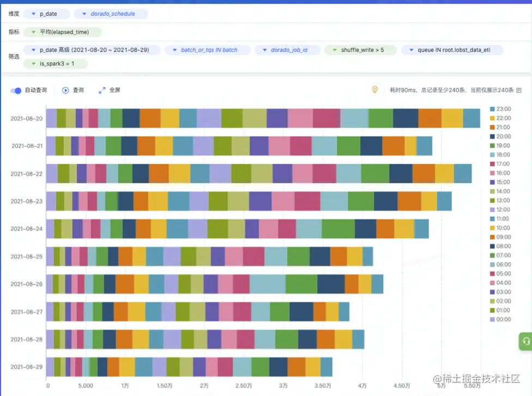Toggle the 自动查询 auto-query switch
The width and height of the screenshot is (532, 396).
16,91
